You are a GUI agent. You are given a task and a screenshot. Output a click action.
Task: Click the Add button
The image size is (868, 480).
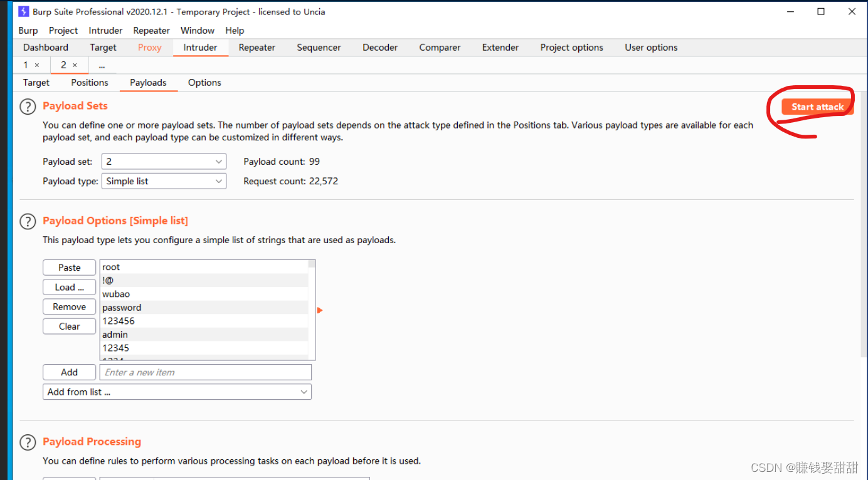point(69,372)
